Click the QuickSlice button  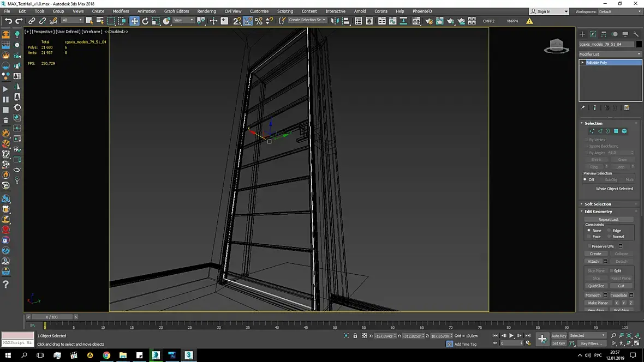click(596, 286)
